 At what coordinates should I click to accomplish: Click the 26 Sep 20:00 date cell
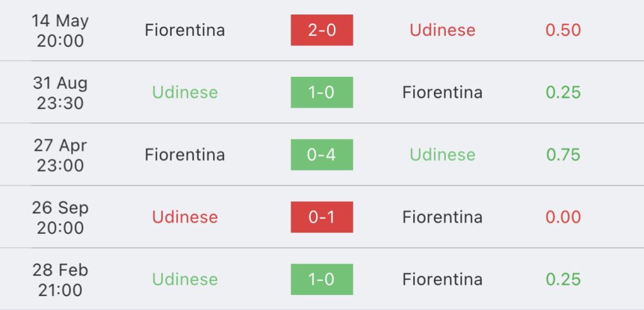click(x=60, y=217)
